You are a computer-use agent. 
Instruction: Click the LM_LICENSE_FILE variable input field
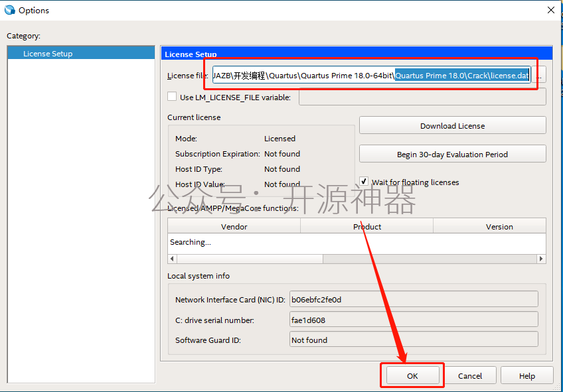[x=423, y=97]
